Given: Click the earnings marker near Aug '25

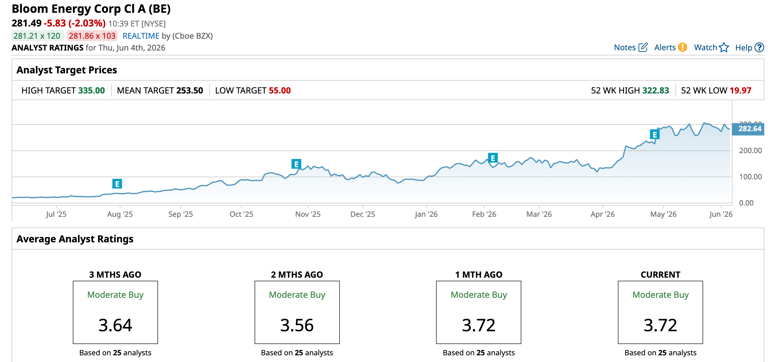Looking at the screenshot, I should click(x=117, y=184).
